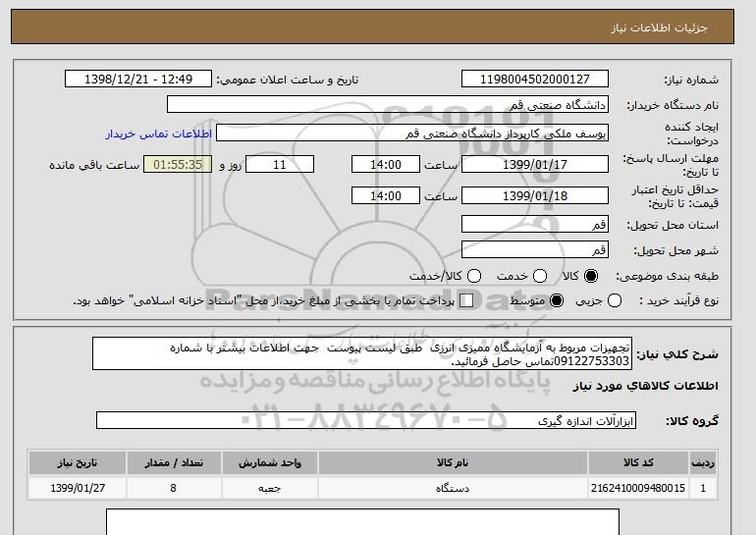Click row number cell 1
The image size is (756, 535).
[x=703, y=488]
